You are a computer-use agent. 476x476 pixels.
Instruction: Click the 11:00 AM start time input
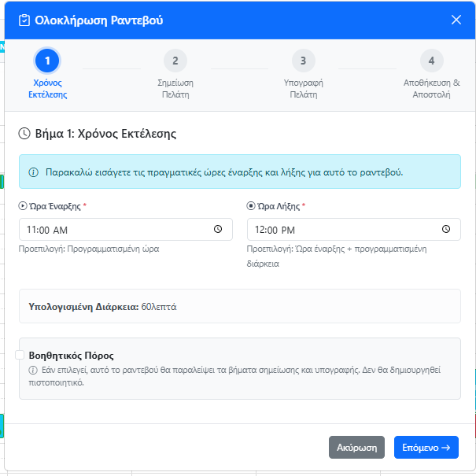click(x=110, y=230)
